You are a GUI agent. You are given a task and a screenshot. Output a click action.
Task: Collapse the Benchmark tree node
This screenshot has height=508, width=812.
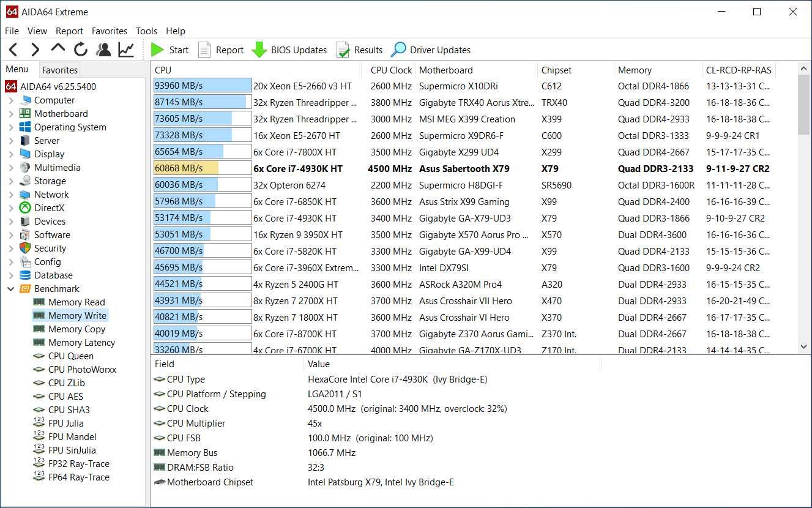(11, 289)
